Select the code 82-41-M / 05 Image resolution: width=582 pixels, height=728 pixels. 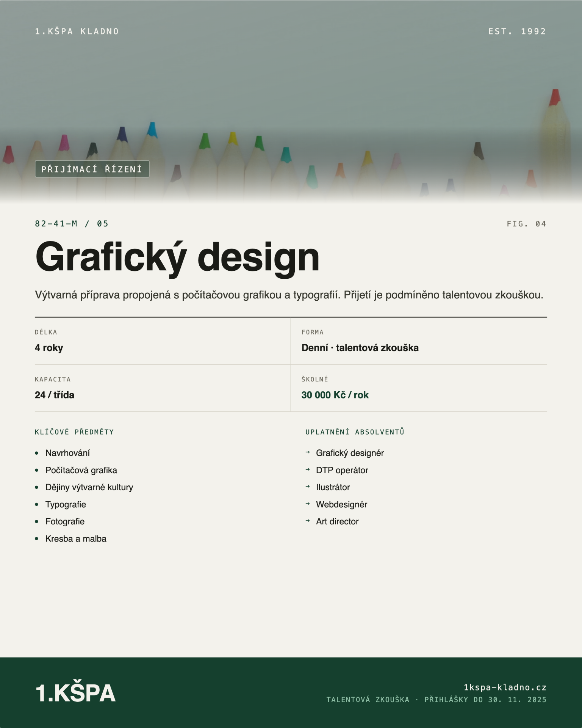[x=72, y=224]
